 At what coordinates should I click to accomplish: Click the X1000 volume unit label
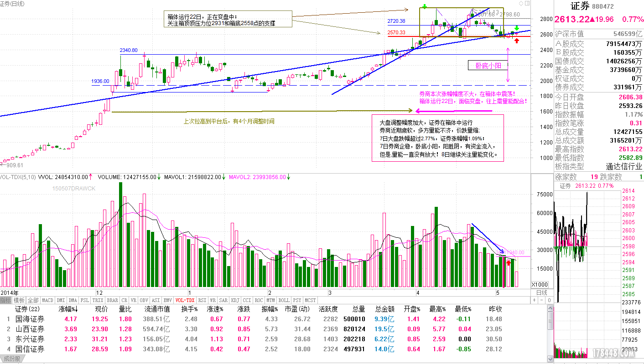pos(541,284)
